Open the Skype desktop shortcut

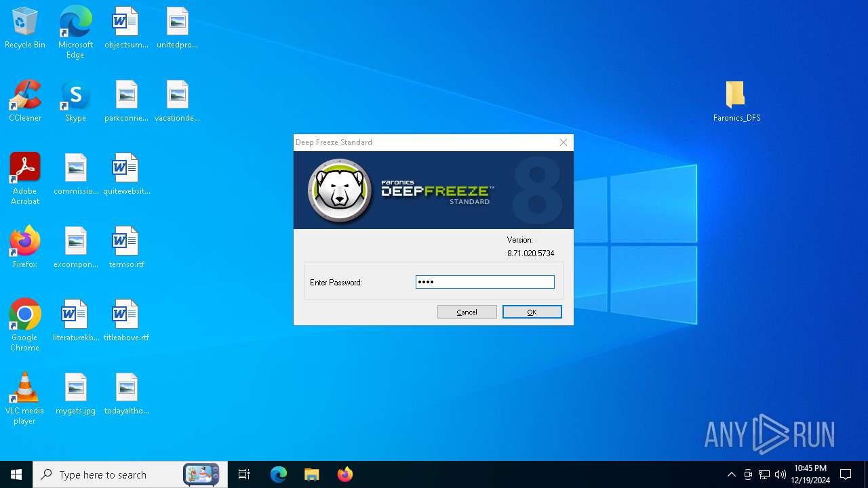[75, 101]
